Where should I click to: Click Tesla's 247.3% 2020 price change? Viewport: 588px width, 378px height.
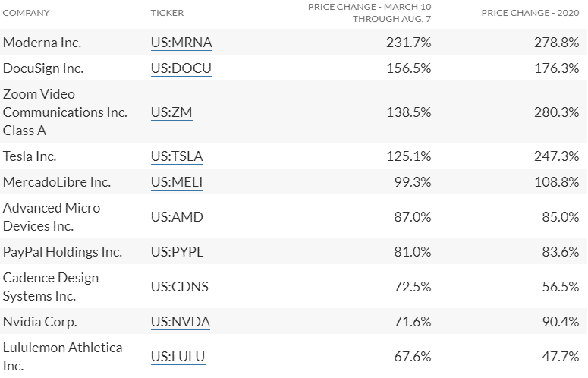[x=556, y=156]
